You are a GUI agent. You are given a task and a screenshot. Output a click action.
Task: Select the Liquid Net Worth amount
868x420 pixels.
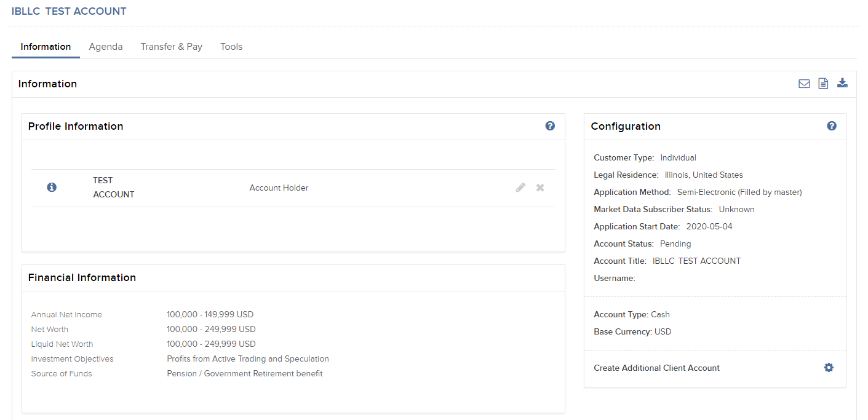pyautogui.click(x=212, y=344)
